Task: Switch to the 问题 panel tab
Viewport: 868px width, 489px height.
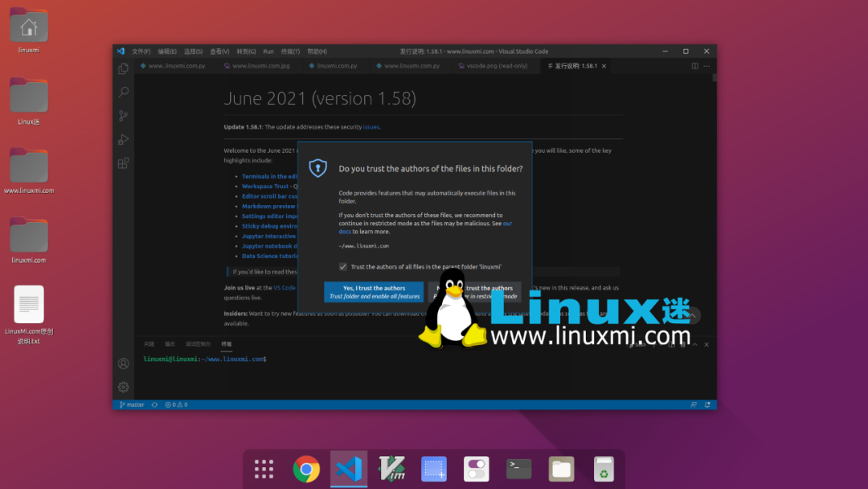Action: pos(149,344)
